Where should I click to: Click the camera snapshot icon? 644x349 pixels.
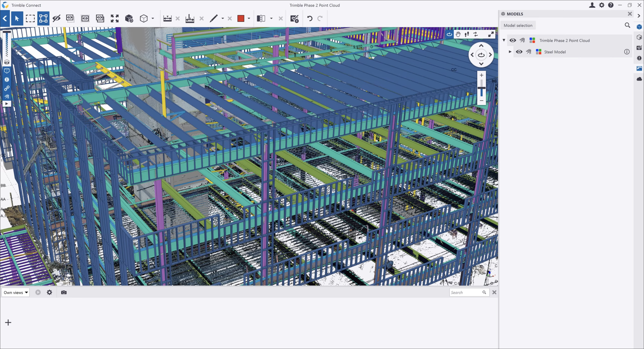(64, 292)
